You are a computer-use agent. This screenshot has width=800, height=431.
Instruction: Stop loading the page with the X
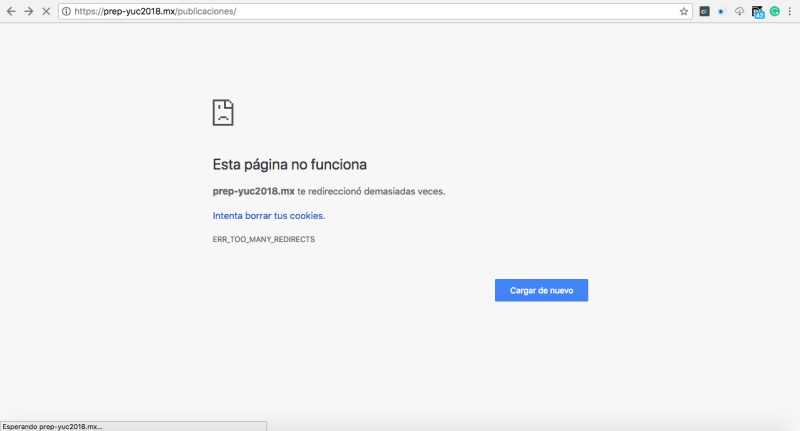click(x=46, y=11)
